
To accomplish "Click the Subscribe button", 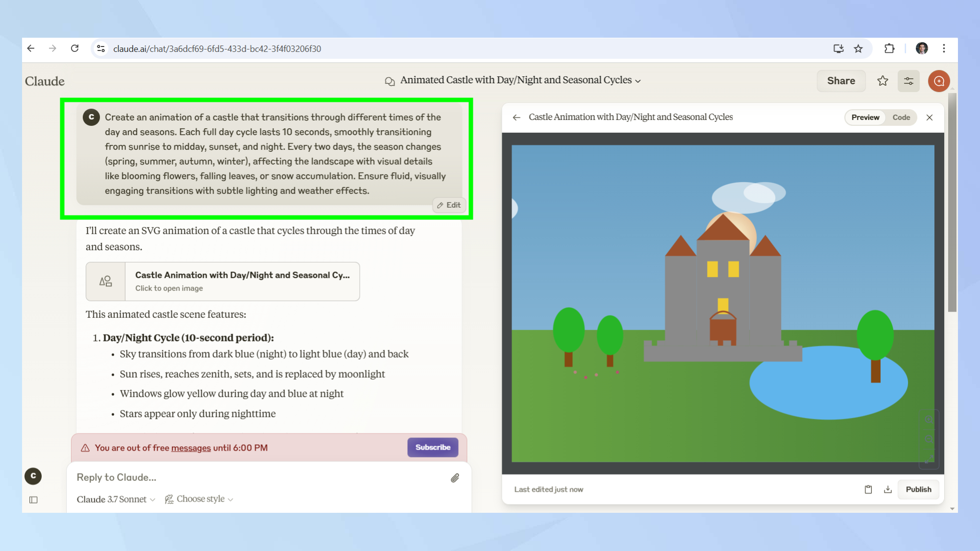I will 433,447.
